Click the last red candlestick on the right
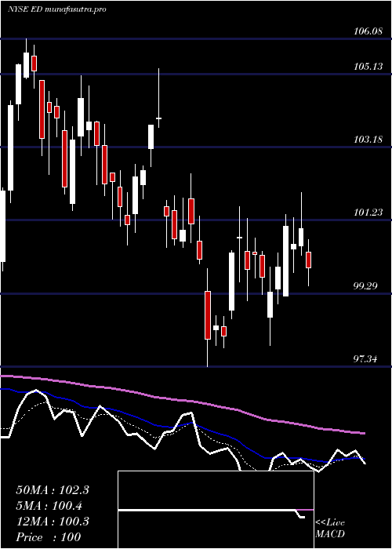Image resolution: width=392 pixels, height=549 pixels. 308,260
